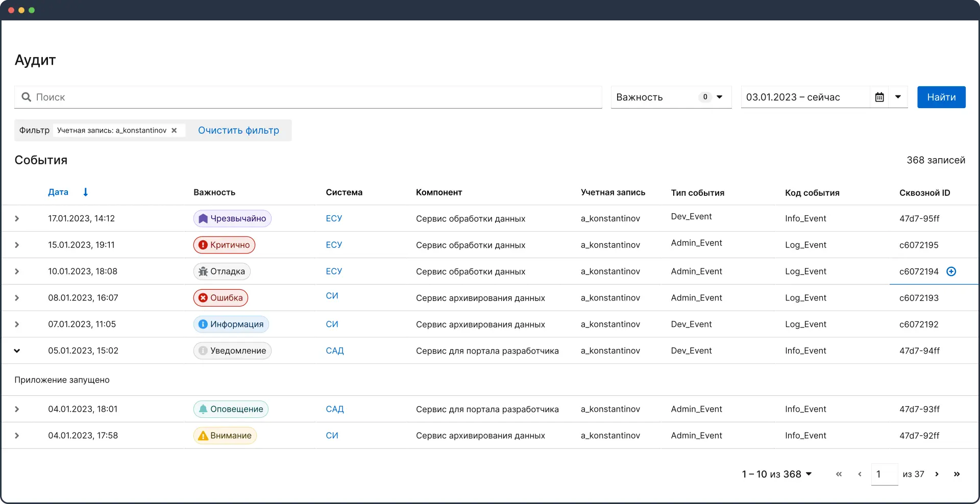The width and height of the screenshot is (980, 504).
Task: Go to the next page
Action: [x=937, y=474]
